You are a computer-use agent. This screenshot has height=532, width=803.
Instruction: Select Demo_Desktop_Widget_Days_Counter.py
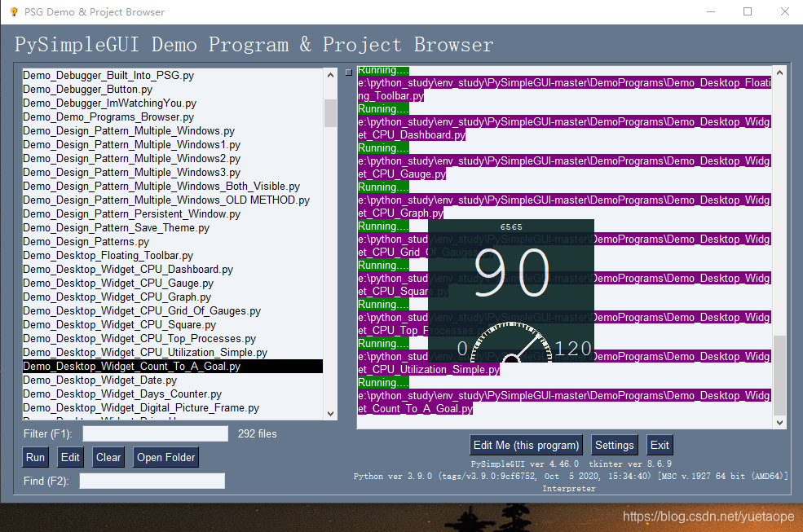click(x=173, y=394)
